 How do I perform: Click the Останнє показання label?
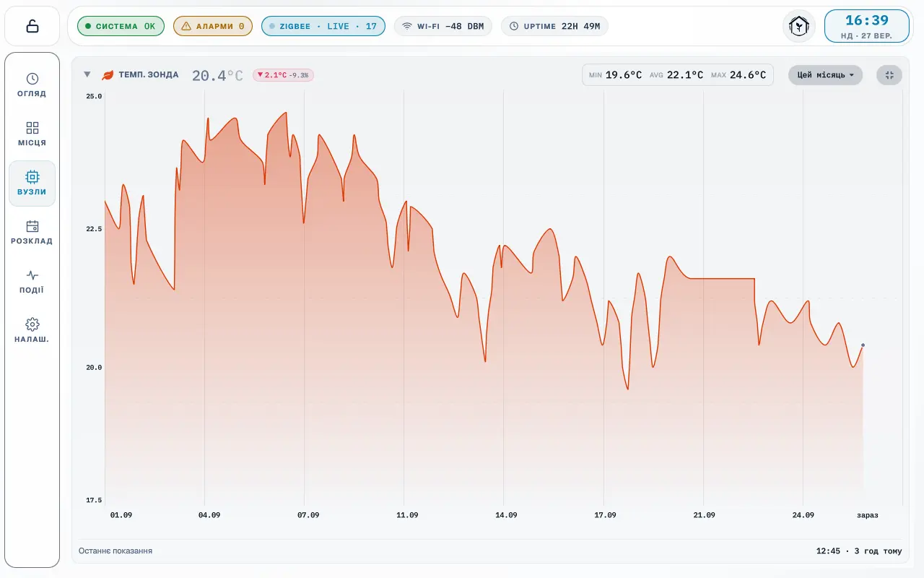click(x=115, y=551)
